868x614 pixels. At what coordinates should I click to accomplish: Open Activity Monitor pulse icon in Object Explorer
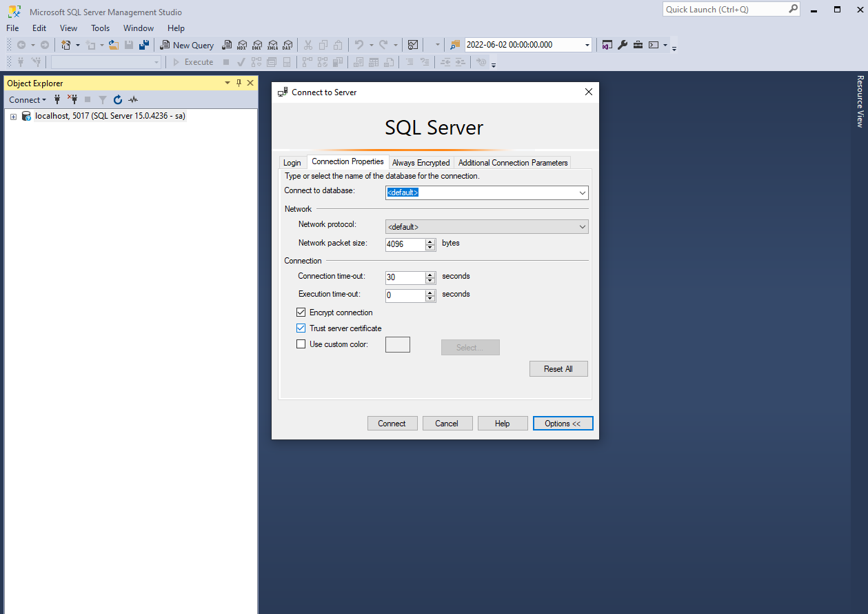point(133,99)
